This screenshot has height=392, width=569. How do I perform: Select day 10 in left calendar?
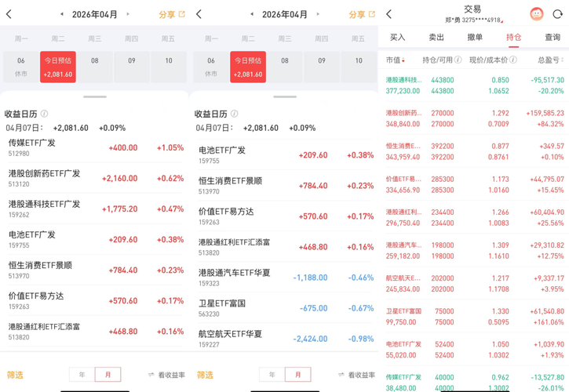[169, 67]
